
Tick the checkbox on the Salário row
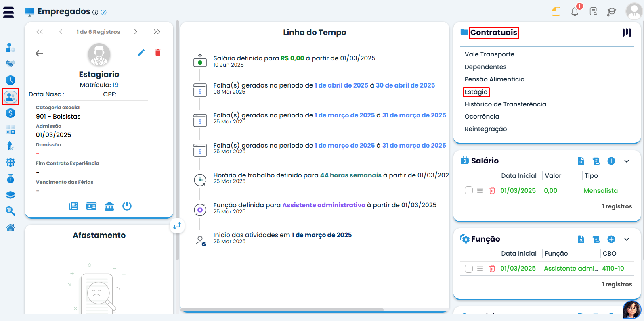(469, 190)
